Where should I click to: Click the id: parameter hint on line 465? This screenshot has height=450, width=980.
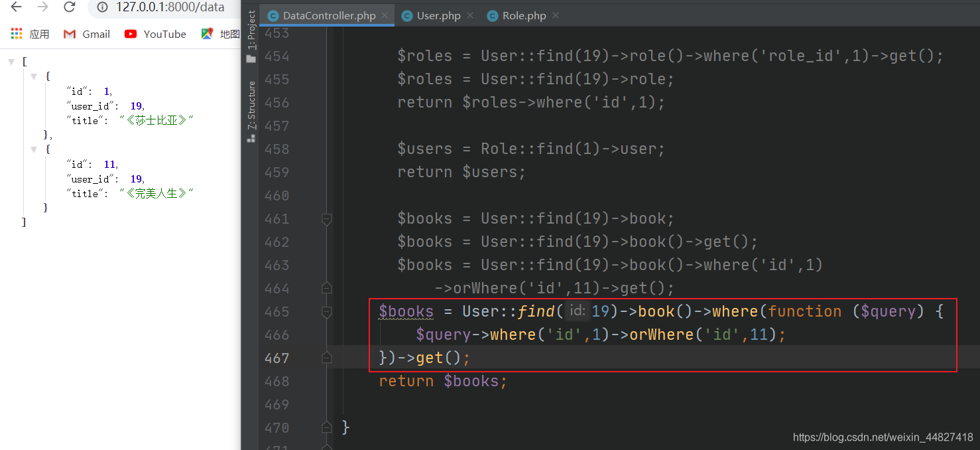pyautogui.click(x=578, y=311)
